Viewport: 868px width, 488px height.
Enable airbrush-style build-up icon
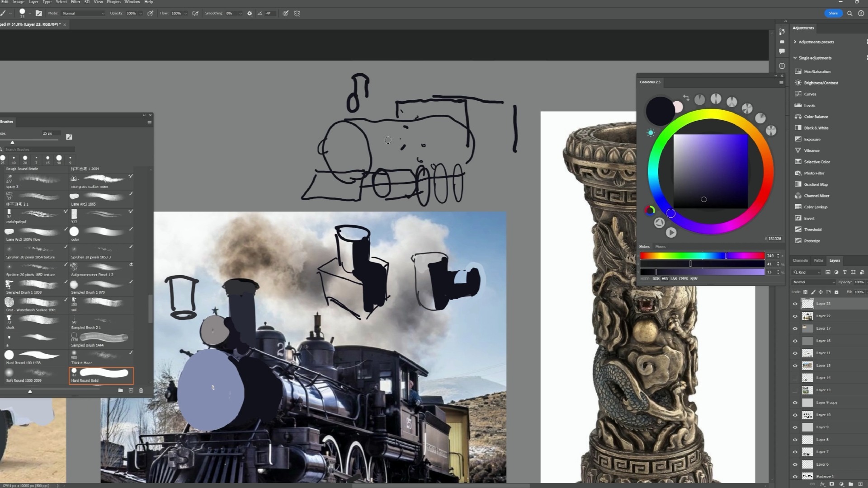195,13
